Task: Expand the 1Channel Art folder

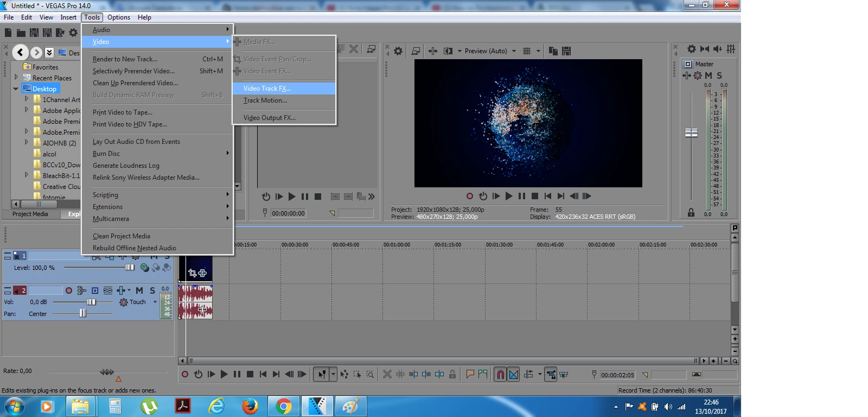Action: tap(27, 99)
